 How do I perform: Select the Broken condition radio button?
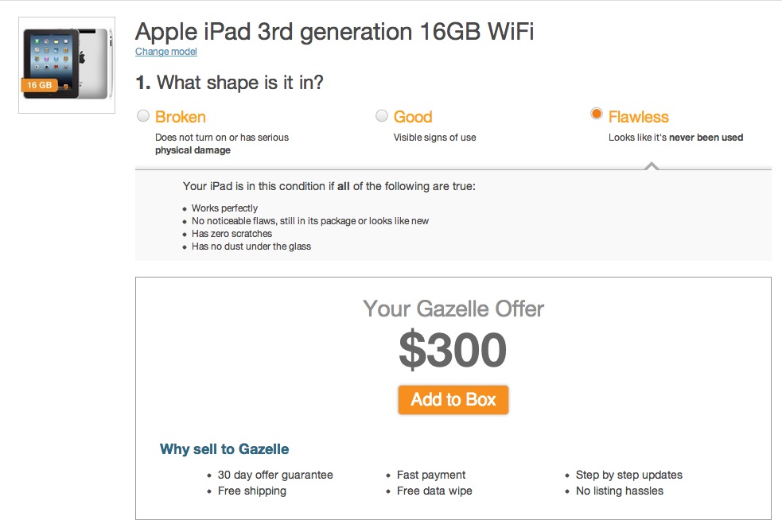[x=143, y=115]
